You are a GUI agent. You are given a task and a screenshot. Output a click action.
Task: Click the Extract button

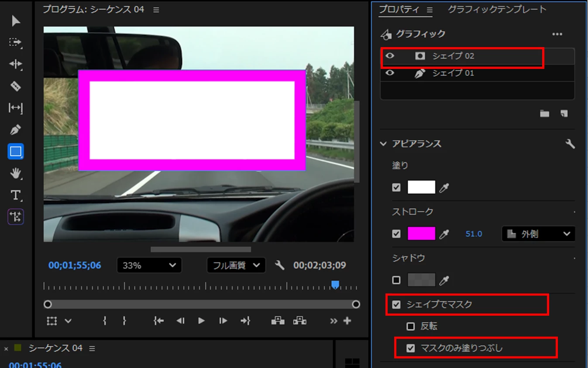pos(299,321)
